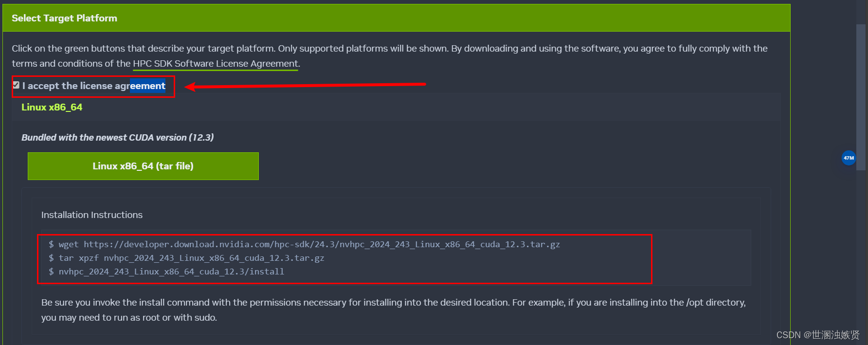Image resolution: width=868 pixels, height=345 pixels.
Task: Click the Installation Instructions heading
Action: [92, 215]
